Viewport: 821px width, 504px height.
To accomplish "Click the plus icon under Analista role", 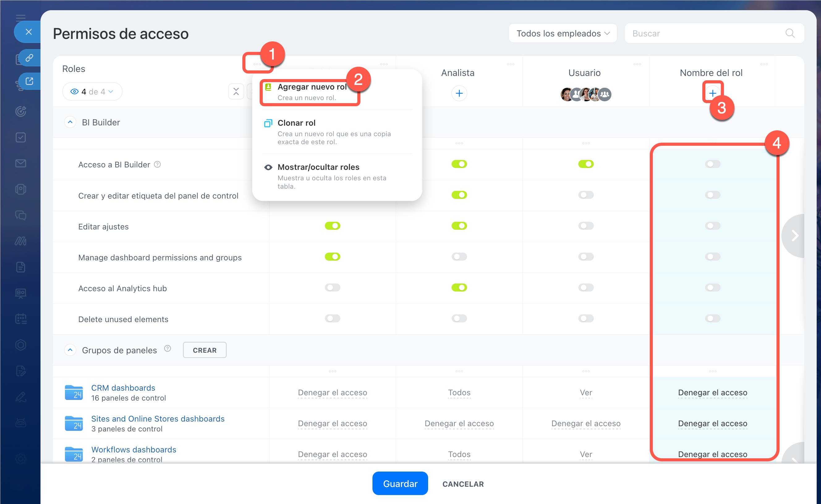I will pyautogui.click(x=459, y=93).
